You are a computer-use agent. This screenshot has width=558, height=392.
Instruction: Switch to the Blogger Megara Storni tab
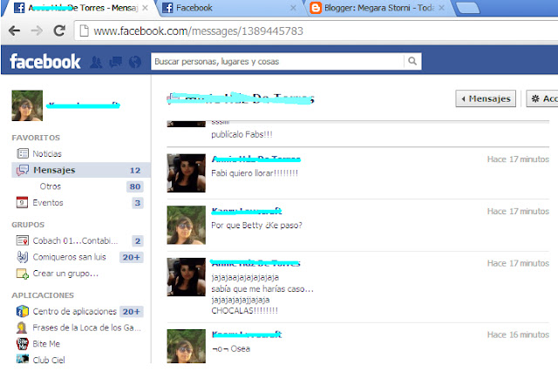pos(379,8)
